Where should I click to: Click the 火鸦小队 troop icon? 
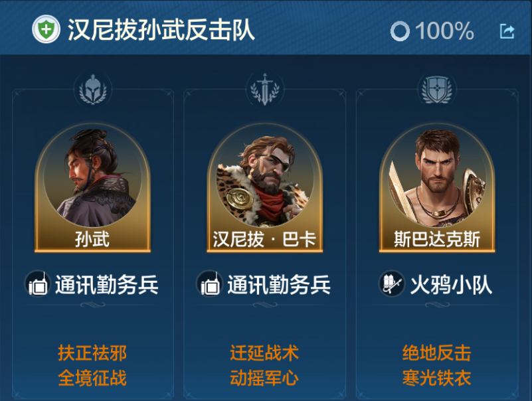[392, 283]
